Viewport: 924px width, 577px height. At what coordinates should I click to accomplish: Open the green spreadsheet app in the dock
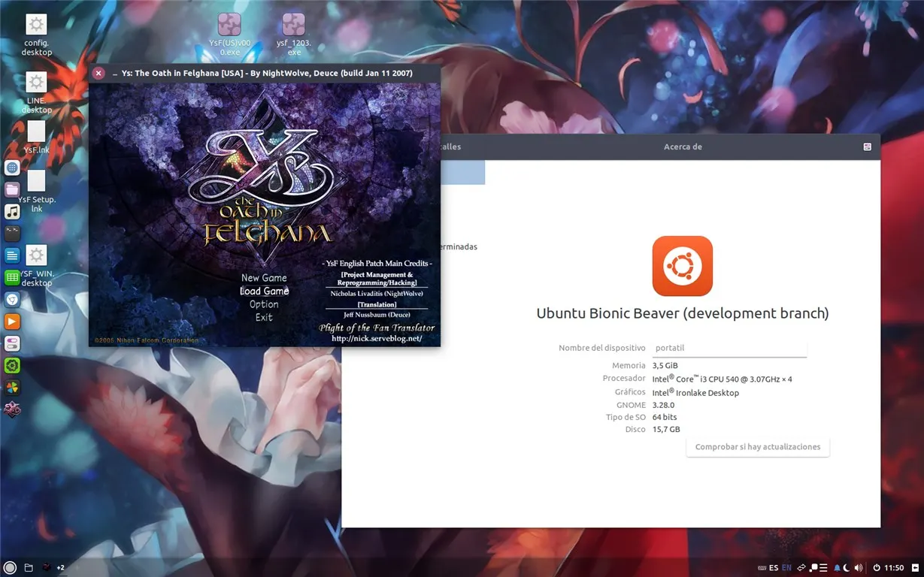pyautogui.click(x=11, y=276)
